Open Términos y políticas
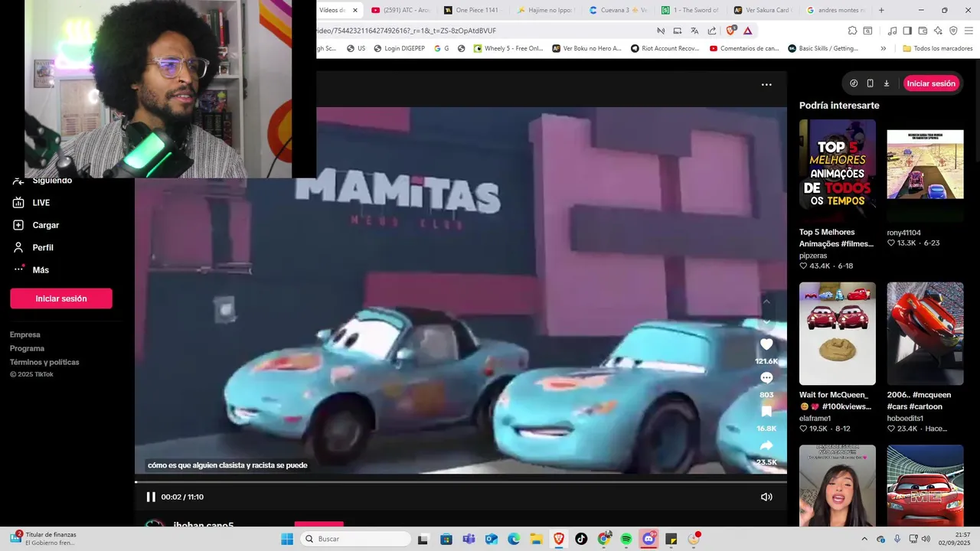This screenshot has height=551, width=980. pyautogui.click(x=44, y=362)
